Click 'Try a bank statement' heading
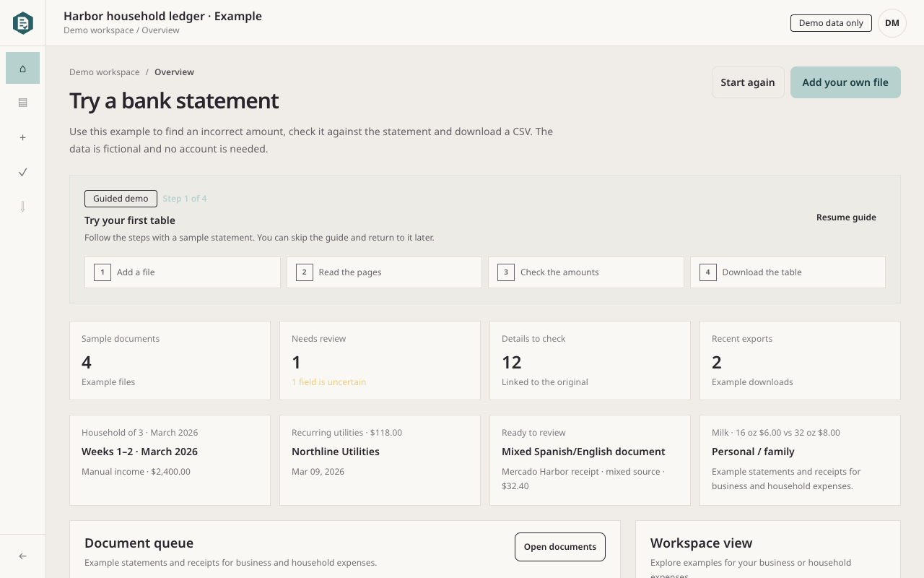 point(174,100)
